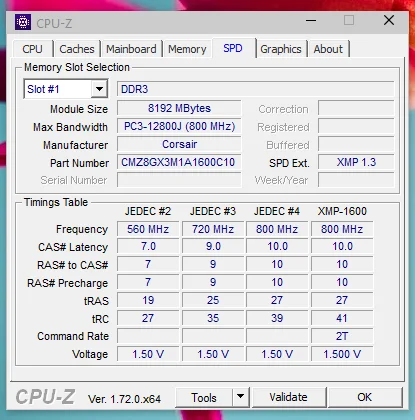The width and height of the screenshot is (415, 420).
Task: Select the 720 MHz frequency cell
Action: 213,229
